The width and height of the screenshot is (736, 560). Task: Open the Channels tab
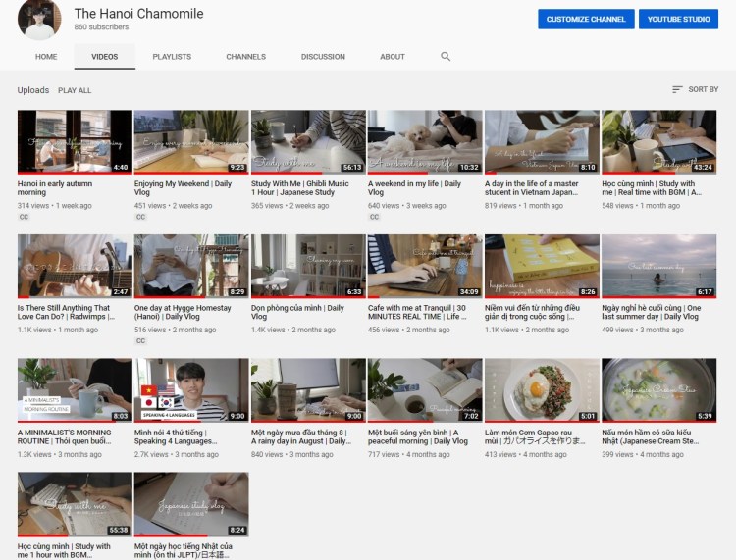coord(245,57)
